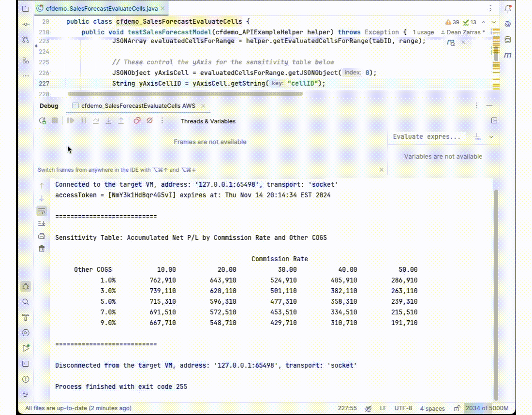532x415 pixels.
Task: Show more tool windows ellipsis in left sidebar
Action: click(26, 75)
